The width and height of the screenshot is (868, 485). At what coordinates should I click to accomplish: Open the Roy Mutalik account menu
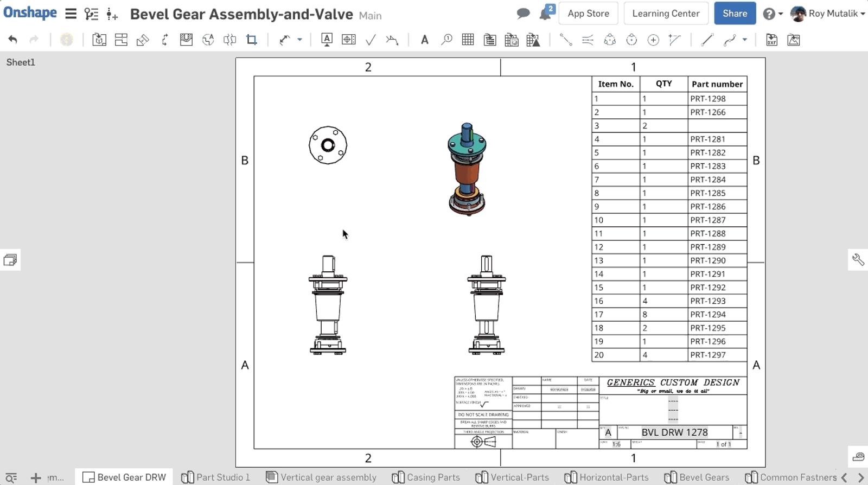coord(828,14)
